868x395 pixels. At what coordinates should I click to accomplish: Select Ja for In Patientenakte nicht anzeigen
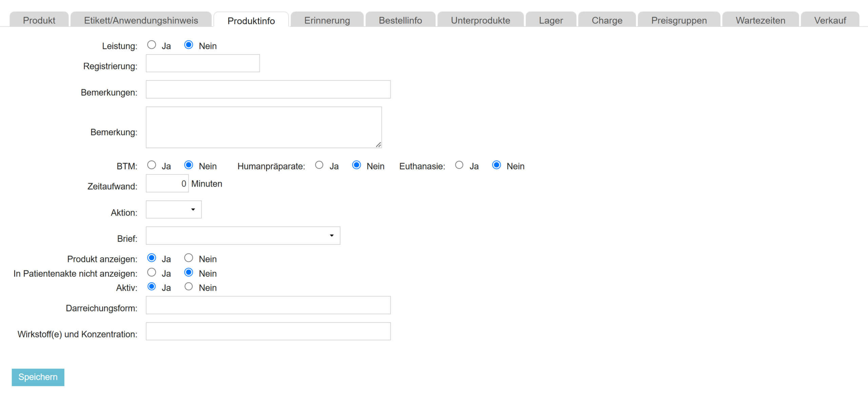pyautogui.click(x=152, y=272)
